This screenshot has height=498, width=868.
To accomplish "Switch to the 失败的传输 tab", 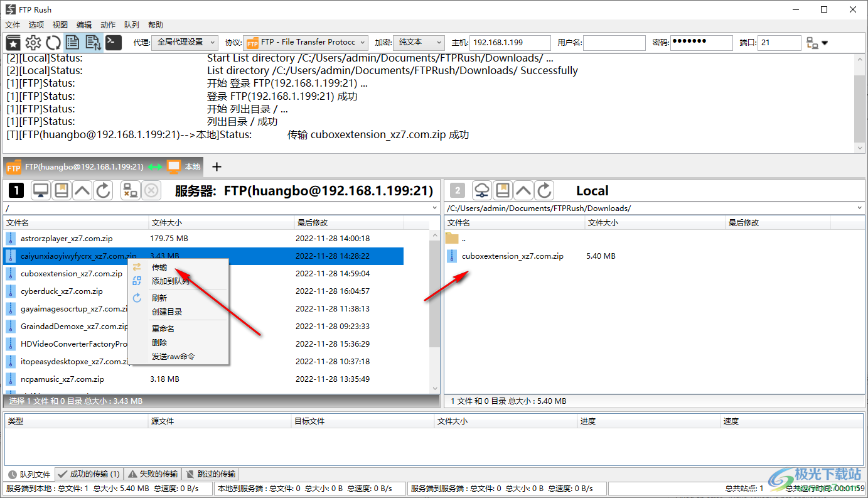I will [x=153, y=474].
